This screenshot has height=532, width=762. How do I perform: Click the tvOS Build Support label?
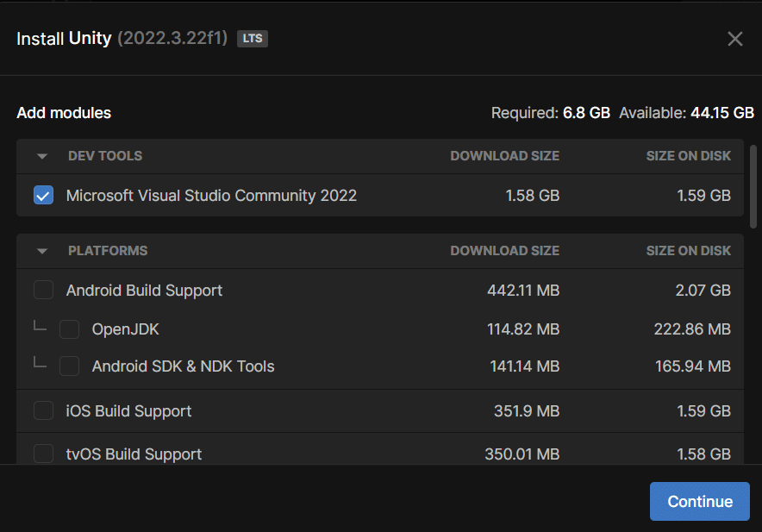pyautogui.click(x=134, y=454)
